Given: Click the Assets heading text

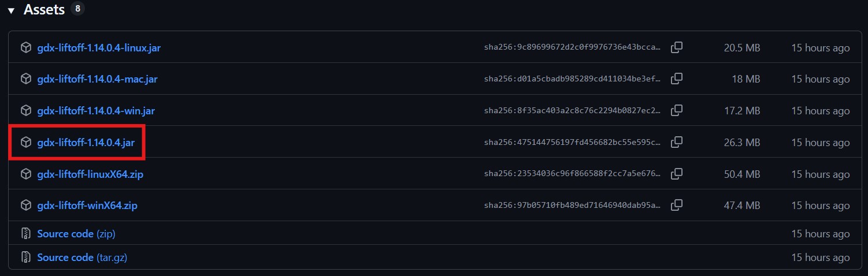Looking at the screenshot, I should pyautogui.click(x=44, y=10).
